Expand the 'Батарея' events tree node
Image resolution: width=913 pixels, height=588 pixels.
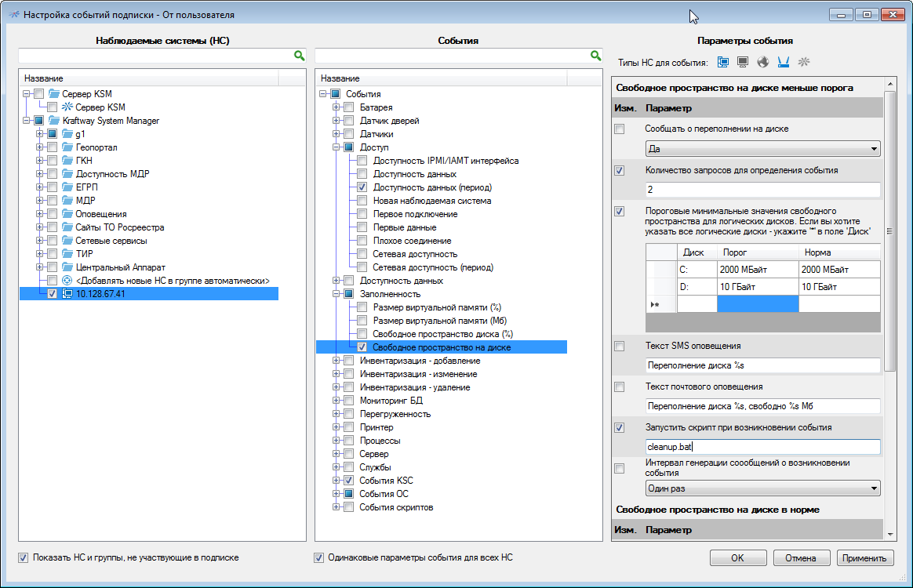337,107
